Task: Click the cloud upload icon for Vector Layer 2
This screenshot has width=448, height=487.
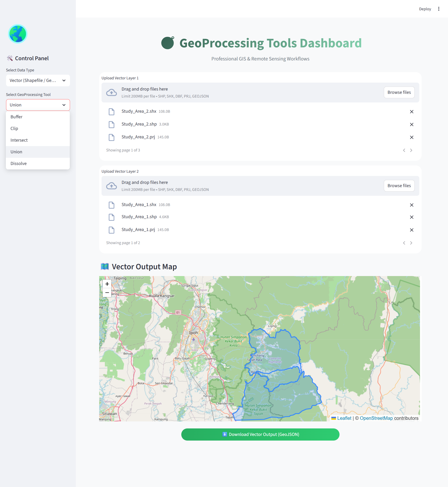Action: [x=111, y=186]
